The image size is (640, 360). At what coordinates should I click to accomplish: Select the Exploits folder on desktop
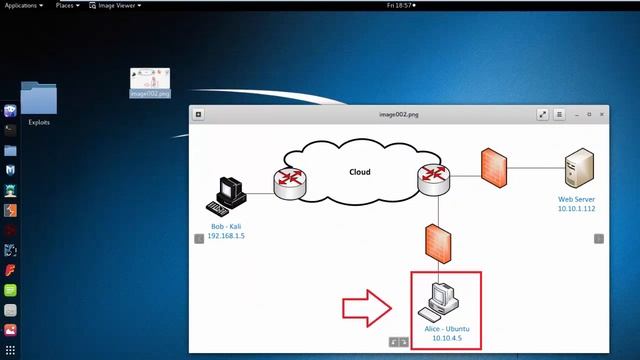tap(39, 103)
